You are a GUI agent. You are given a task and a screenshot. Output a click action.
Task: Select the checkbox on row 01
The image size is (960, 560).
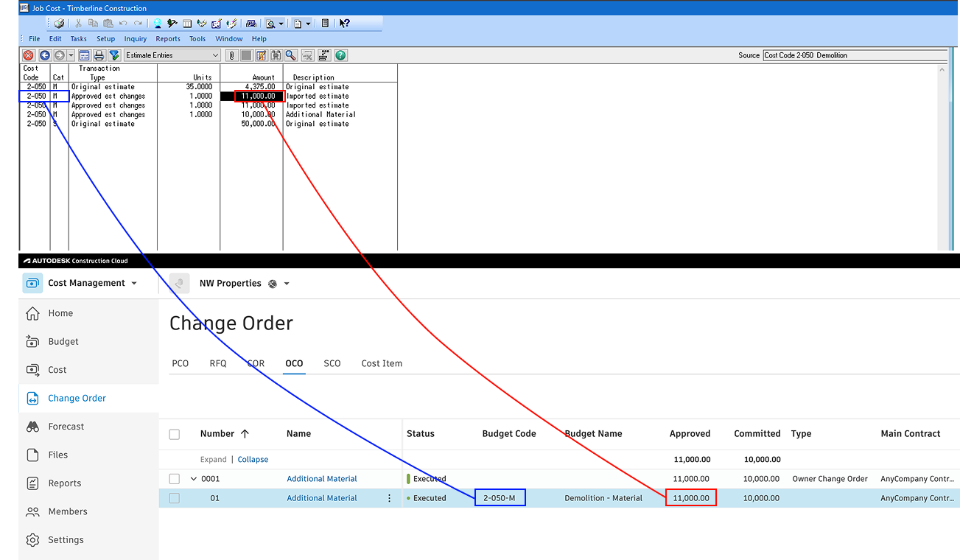pos(175,498)
